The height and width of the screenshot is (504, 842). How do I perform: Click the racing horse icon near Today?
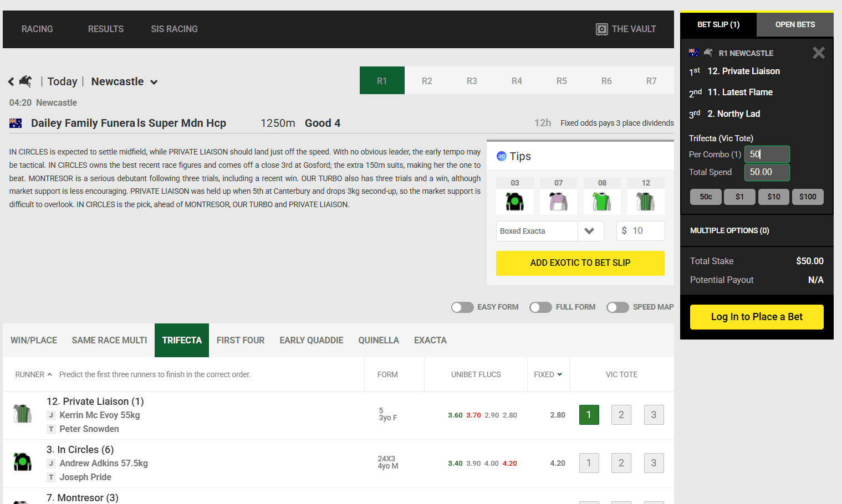(25, 81)
